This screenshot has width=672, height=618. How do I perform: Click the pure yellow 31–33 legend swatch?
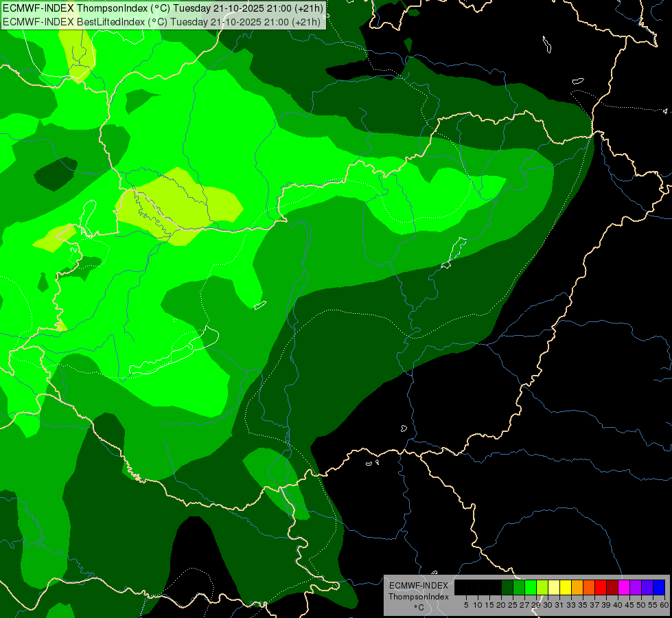(566, 588)
